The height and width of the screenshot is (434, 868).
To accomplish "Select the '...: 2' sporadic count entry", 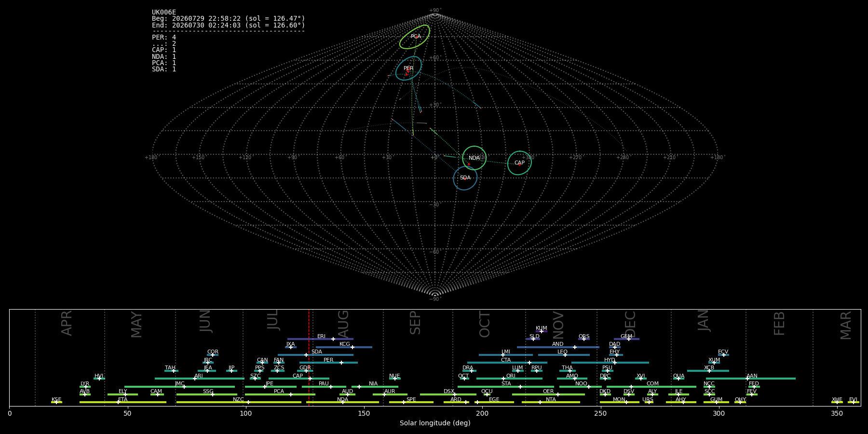I will (164, 44).
